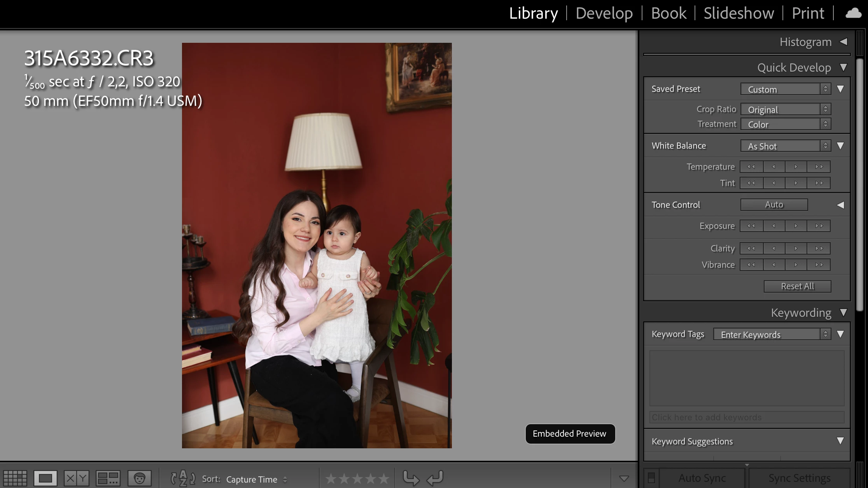
Task: Increase Exposure by one large step
Action: click(819, 226)
